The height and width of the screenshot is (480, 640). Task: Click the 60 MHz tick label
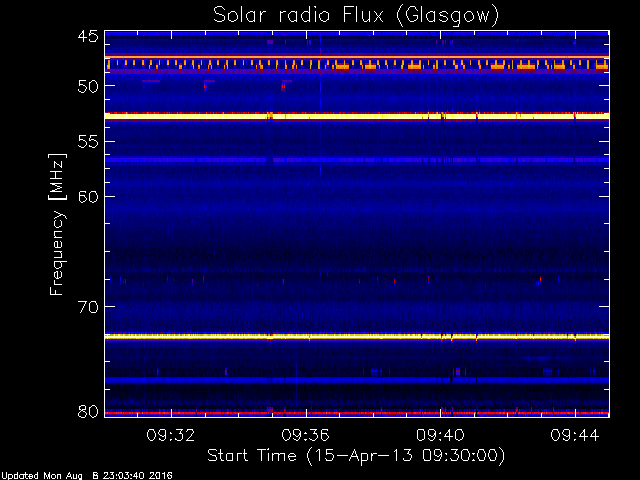pos(88,197)
